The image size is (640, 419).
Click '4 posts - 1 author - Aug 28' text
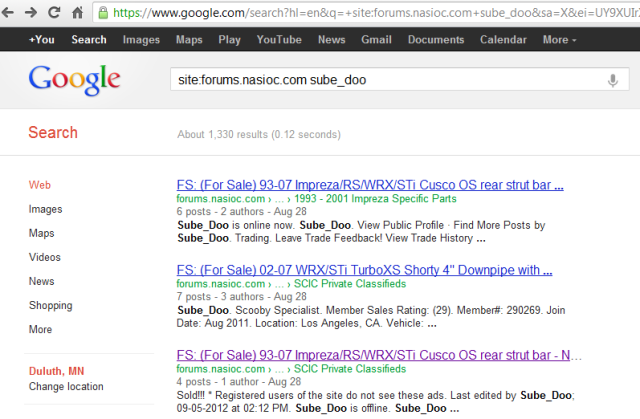tap(238, 381)
